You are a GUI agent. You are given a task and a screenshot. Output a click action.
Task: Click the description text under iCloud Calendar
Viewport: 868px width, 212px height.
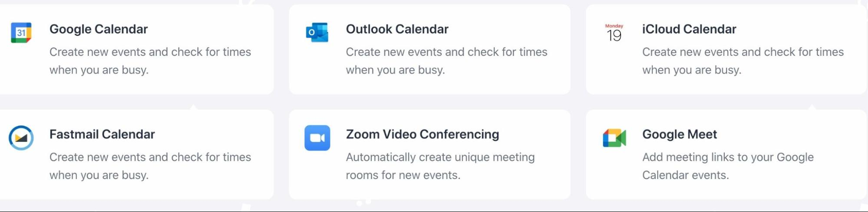click(x=743, y=61)
